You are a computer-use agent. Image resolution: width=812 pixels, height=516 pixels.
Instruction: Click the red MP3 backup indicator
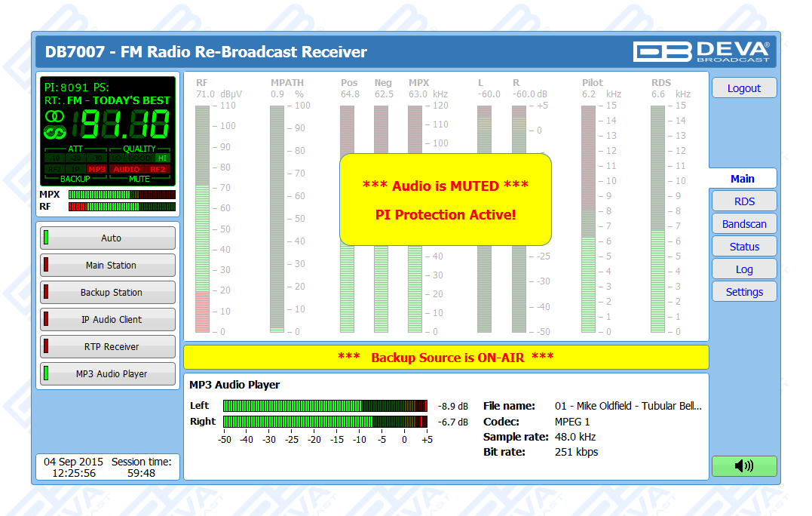pos(96,169)
